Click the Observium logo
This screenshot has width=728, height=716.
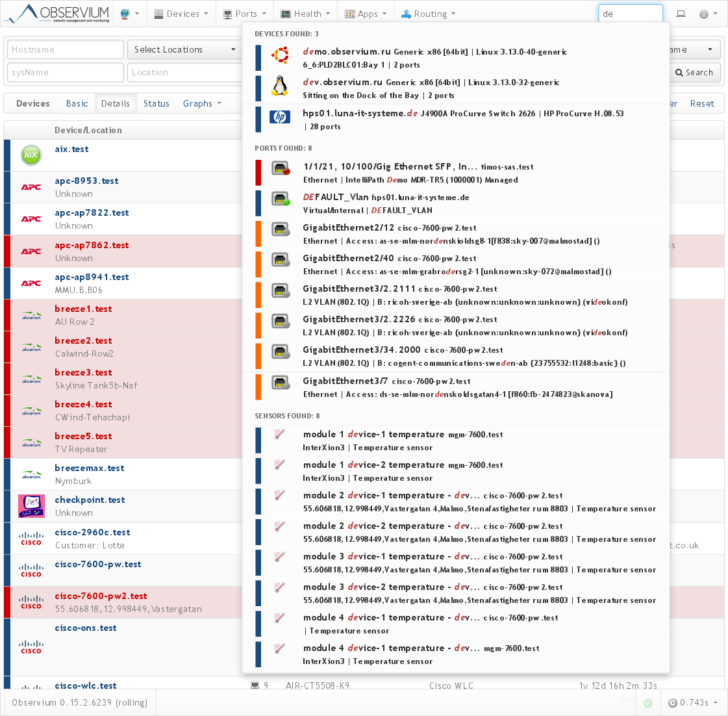(x=57, y=14)
